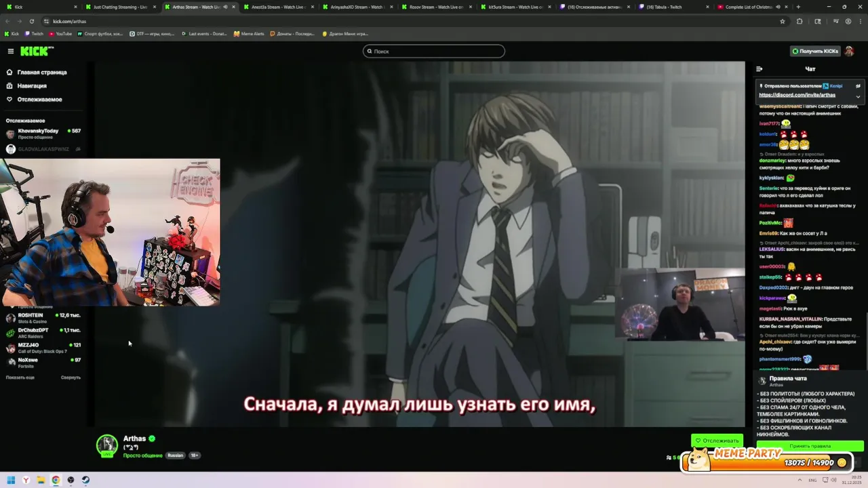Open DrChubzDPT channel in sidebar
The width and height of the screenshot is (868, 488).
coord(43,333)
